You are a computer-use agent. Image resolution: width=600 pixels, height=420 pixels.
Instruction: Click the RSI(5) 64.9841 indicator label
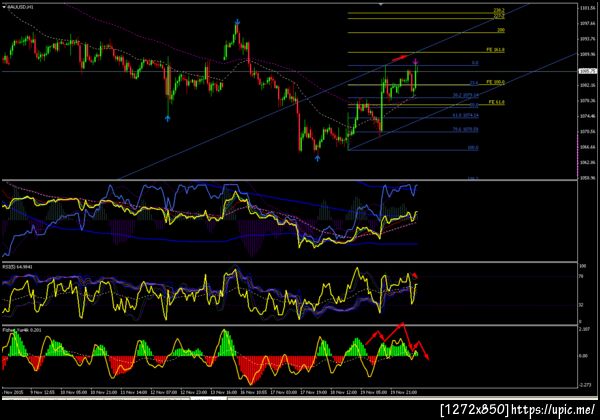(x=18, y=267)
